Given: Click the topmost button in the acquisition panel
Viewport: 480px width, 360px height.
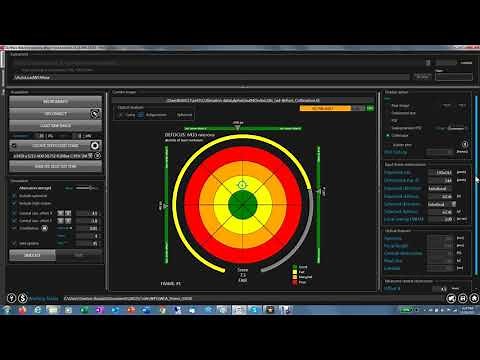Looking at the screenshot, I should coord(55,101).
